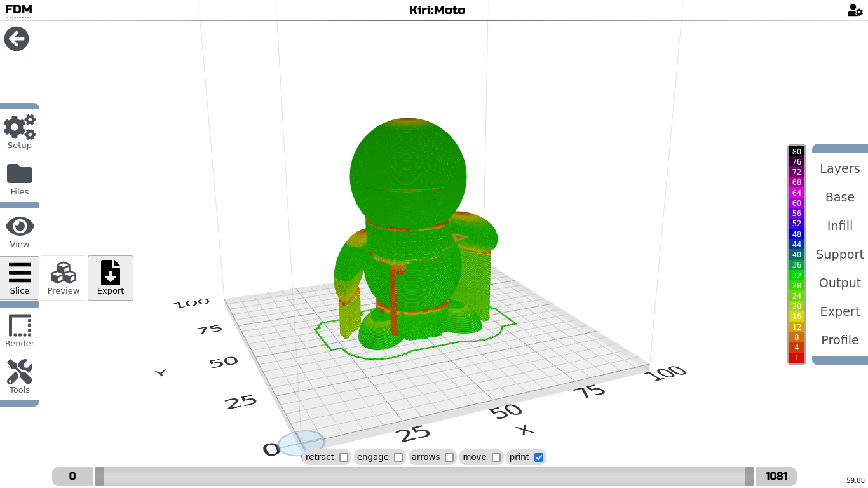Toggle the engage checkbox
The height and width of the screenshot is (488, 868).
click(398, 457)
